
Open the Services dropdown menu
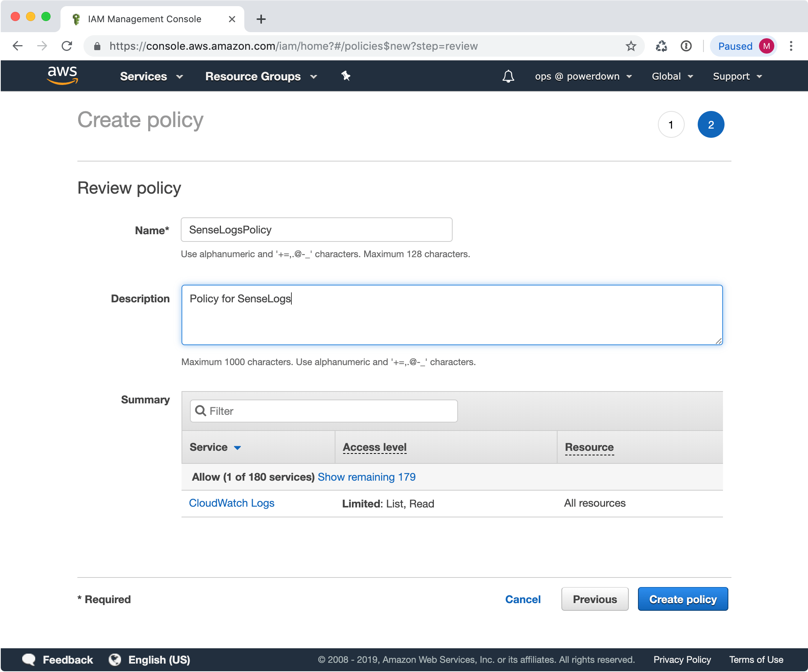(x=151, y=77)
